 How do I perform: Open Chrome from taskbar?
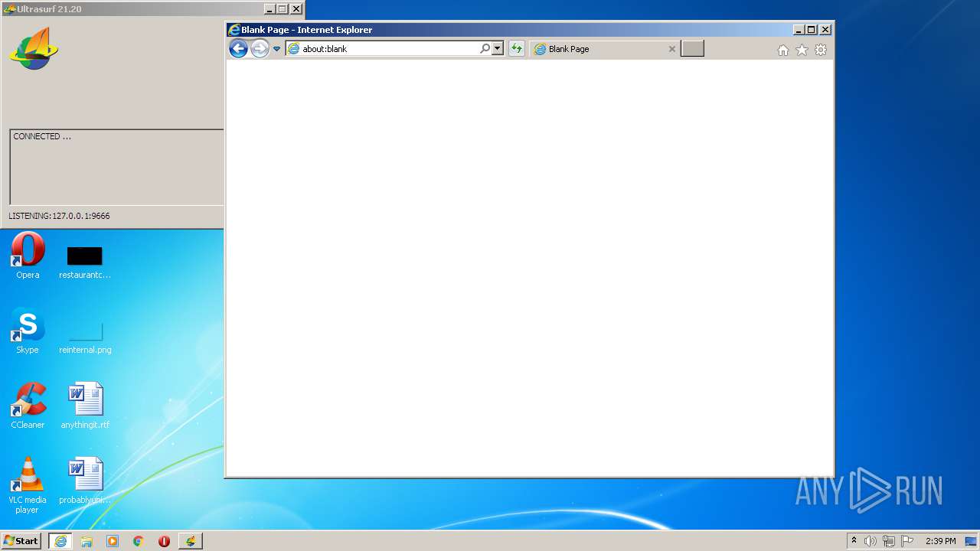tap(139, 541)
